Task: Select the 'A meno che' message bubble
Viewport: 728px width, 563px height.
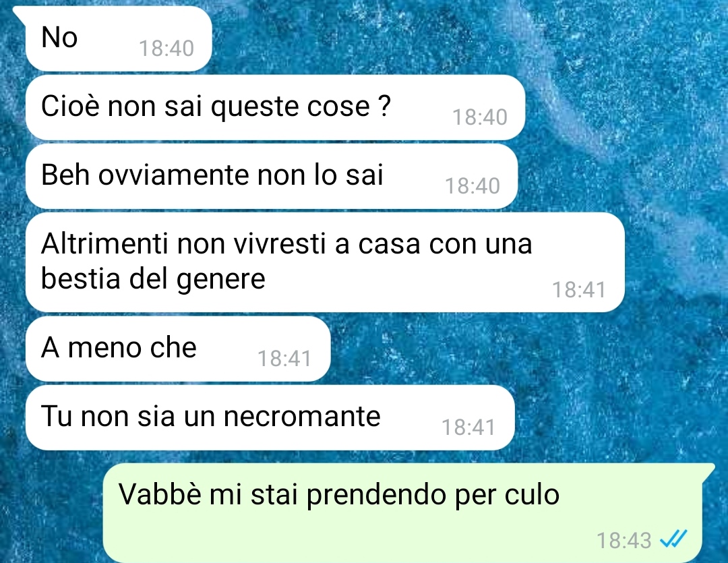Action: (178, 349)
